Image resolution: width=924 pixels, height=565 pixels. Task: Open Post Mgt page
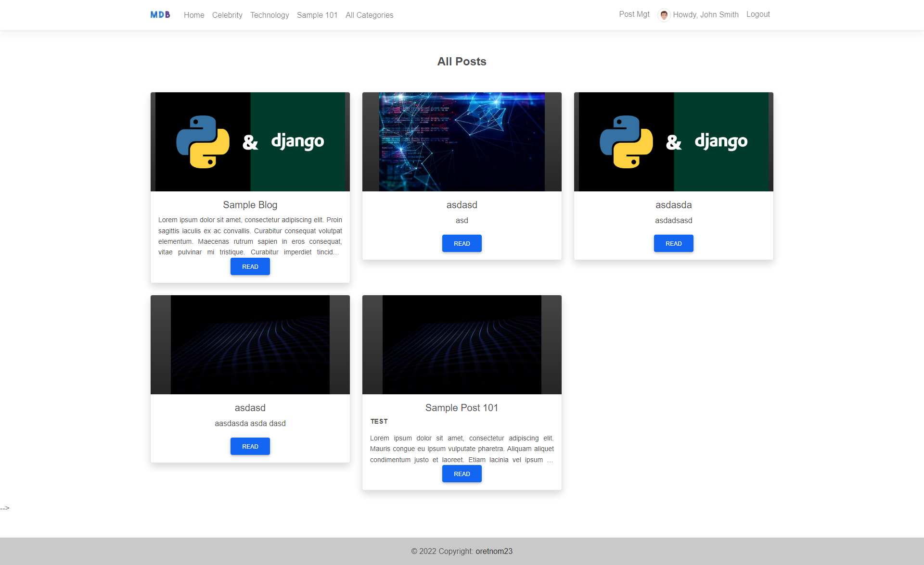tap(634, 14)
